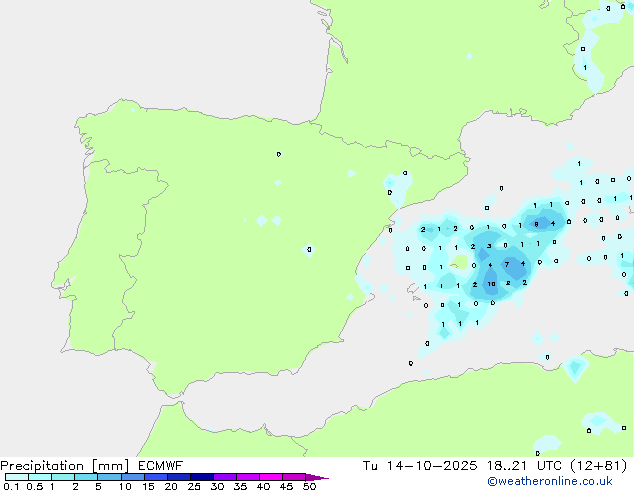Click the 7 mm precipitation value marker
The height and width of the screenshot is (490, 634).
[x=508, y=265]
